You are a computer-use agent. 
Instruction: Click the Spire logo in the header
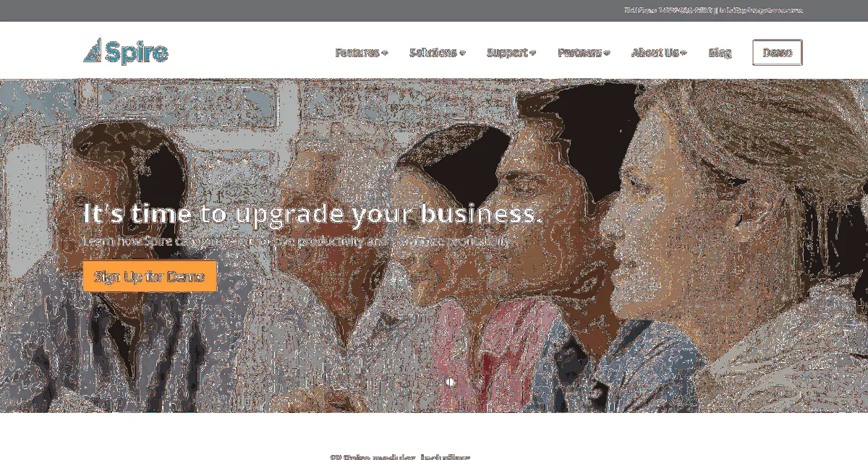pyautogui.click(x=126, y=51)
